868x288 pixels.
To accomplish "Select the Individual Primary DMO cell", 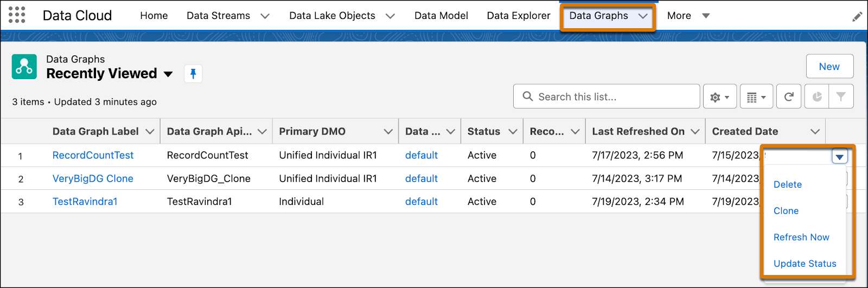I will [x=301, y=202].
